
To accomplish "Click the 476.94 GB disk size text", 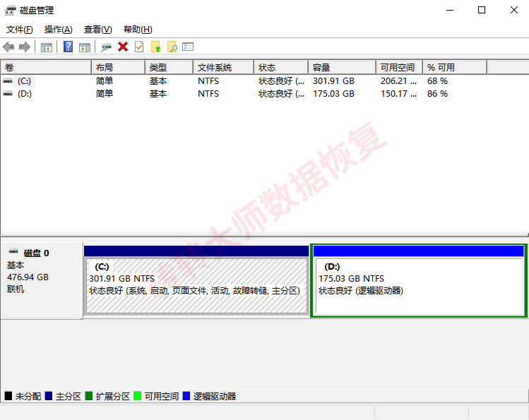I will [28, 277].
